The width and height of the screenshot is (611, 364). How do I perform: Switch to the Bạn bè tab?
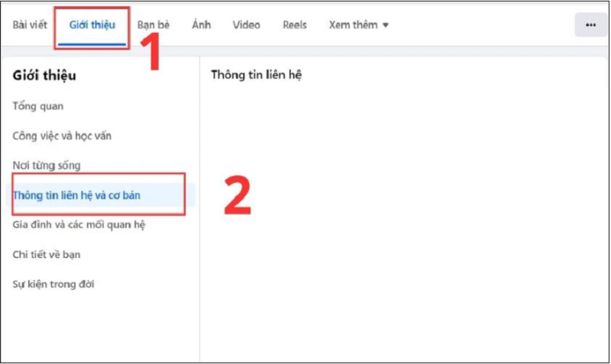pos(154,25)
